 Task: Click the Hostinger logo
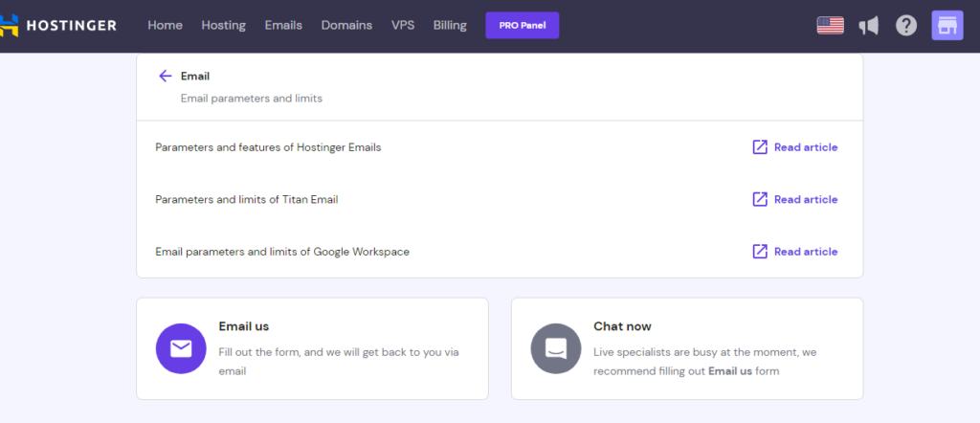[x=59, y=26]
